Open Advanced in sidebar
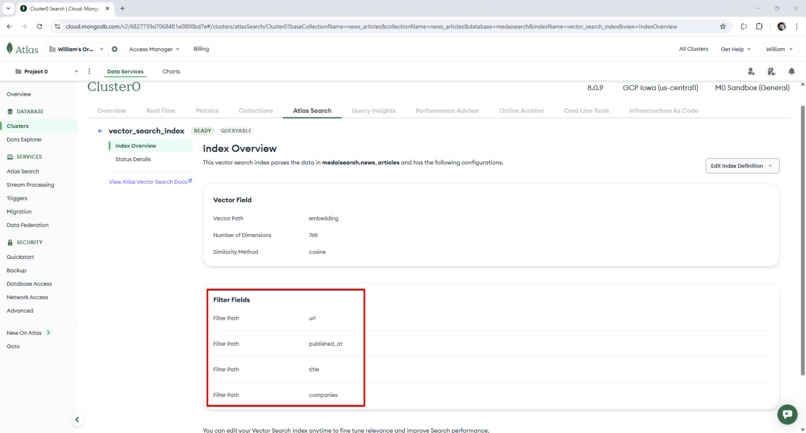Viewport: 806px width, 433px height. click(20, 310)
